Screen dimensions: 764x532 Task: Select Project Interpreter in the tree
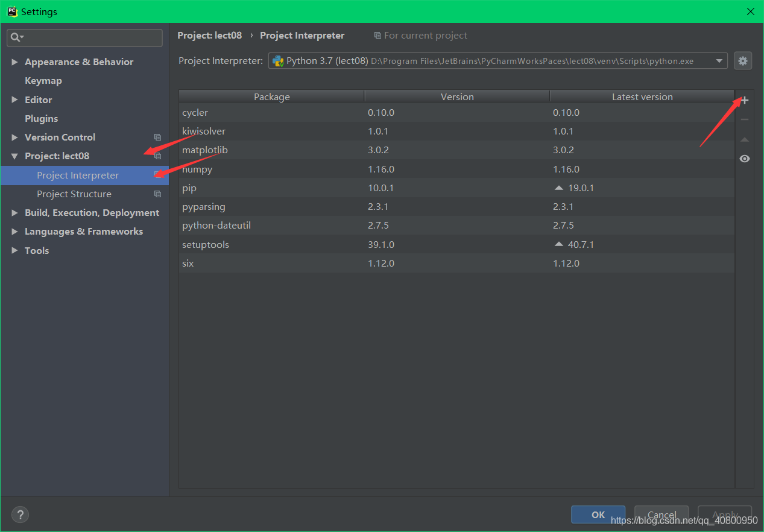[x=84, y=176]
